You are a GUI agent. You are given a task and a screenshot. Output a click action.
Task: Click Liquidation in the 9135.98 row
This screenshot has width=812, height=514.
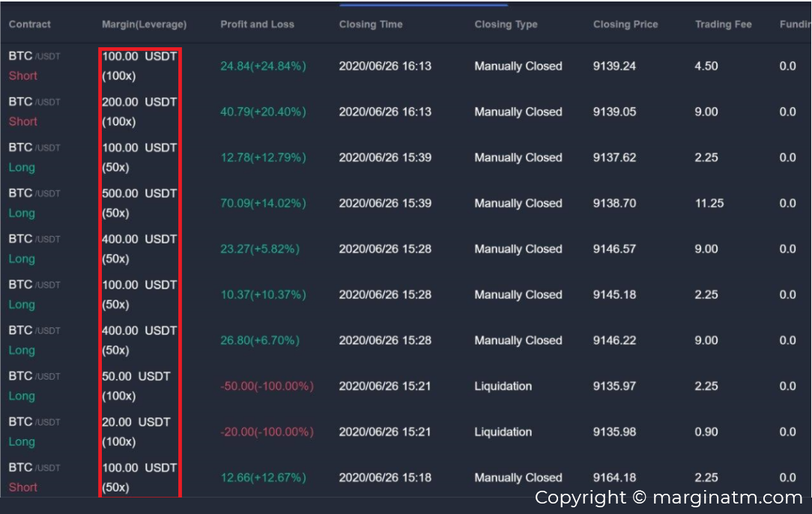pos(503,432)
